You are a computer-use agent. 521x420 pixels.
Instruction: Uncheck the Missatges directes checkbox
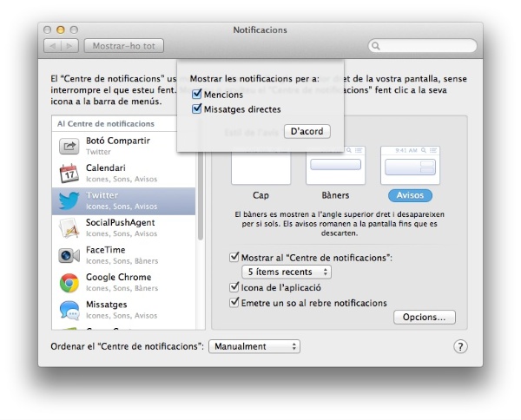(197, 108)
